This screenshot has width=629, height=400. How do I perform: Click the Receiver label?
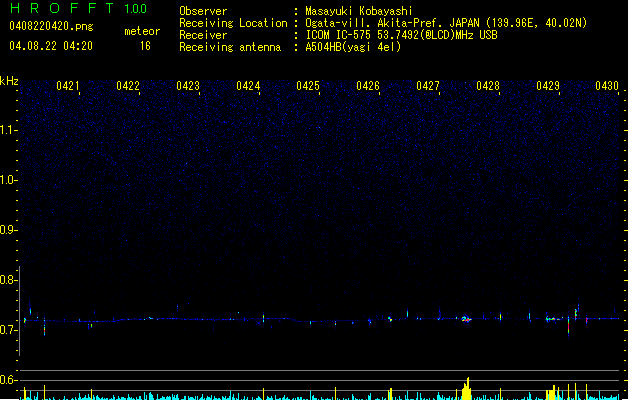click(203, 35)
